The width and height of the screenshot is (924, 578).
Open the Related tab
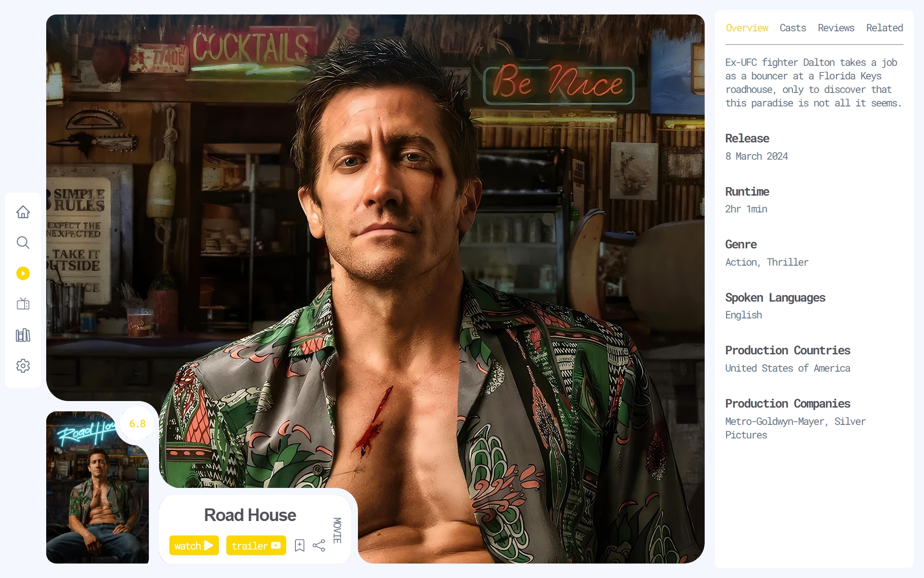(x=884, y=28)
